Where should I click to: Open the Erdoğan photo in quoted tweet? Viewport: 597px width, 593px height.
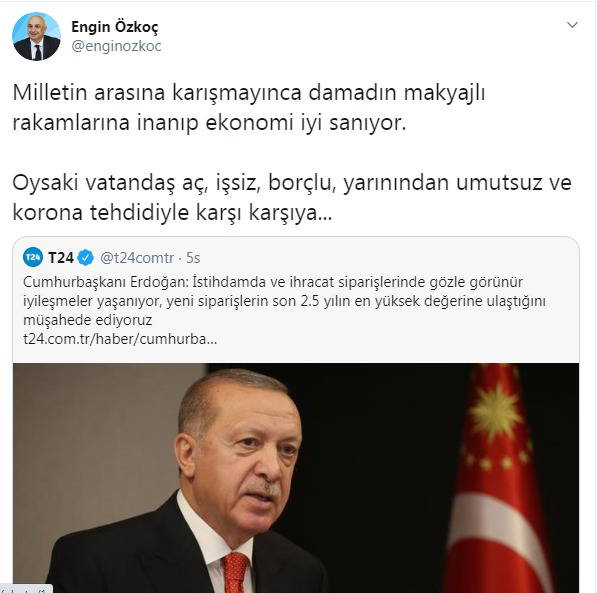[296, 478]
